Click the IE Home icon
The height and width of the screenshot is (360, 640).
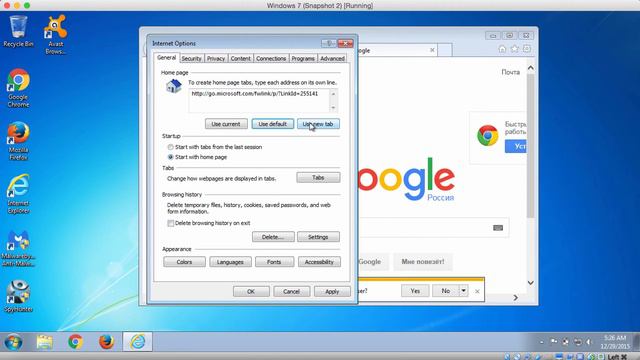coord(502,49)
